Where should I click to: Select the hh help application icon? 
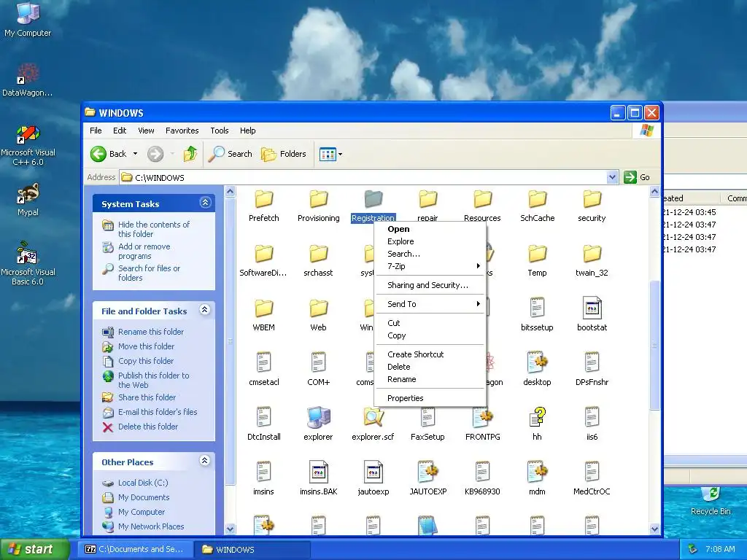pos(537,418)
